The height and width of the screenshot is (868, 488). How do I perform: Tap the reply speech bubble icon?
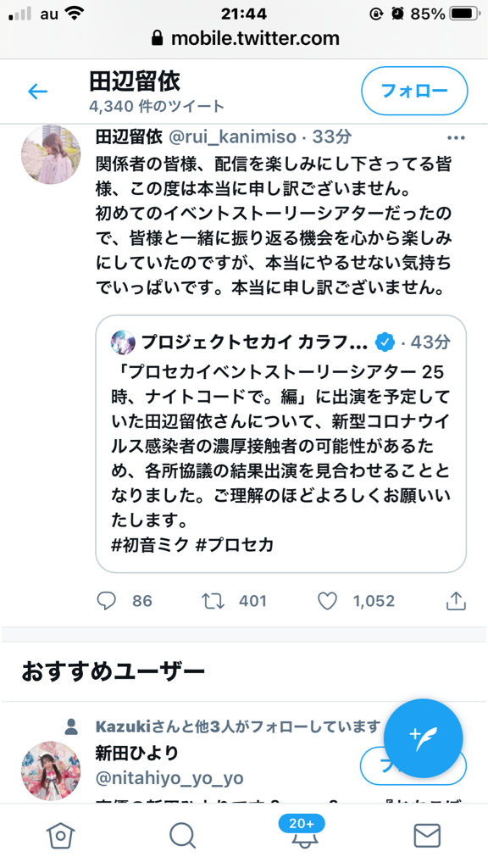point(106,601)
